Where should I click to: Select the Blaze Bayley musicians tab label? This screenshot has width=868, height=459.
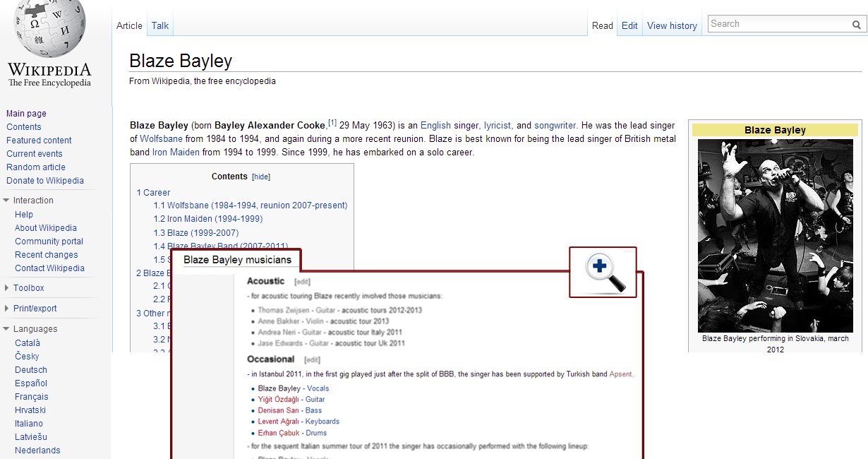point(237,260)
